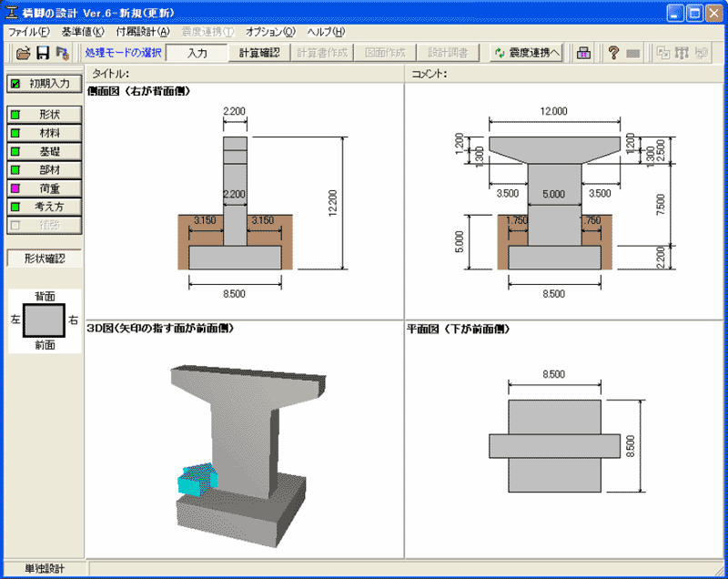Open the 震度連携(T) menu
728x579 pixels.
click(x=207, y=32)
